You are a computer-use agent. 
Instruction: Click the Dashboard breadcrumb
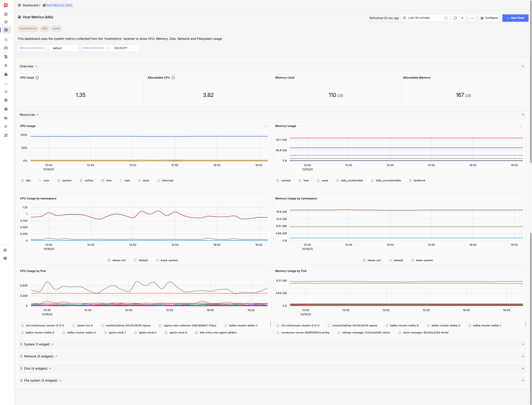point(30,5)
